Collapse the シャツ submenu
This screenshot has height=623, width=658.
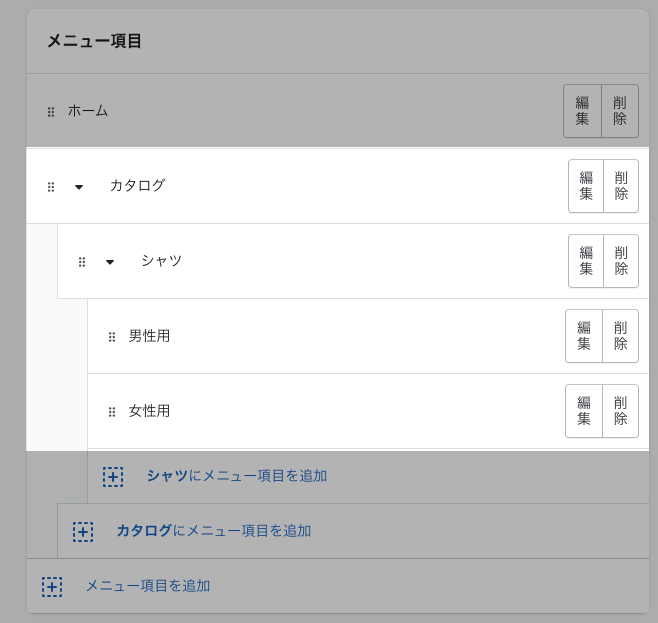[110, 262]
